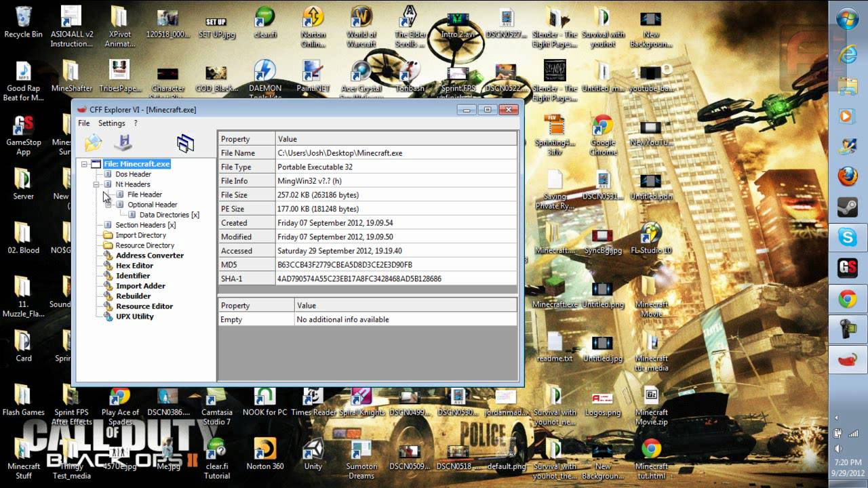The image size is (868, 488).
Task: Select Data Directories [x] entry
Action: [x=169, y=215]
